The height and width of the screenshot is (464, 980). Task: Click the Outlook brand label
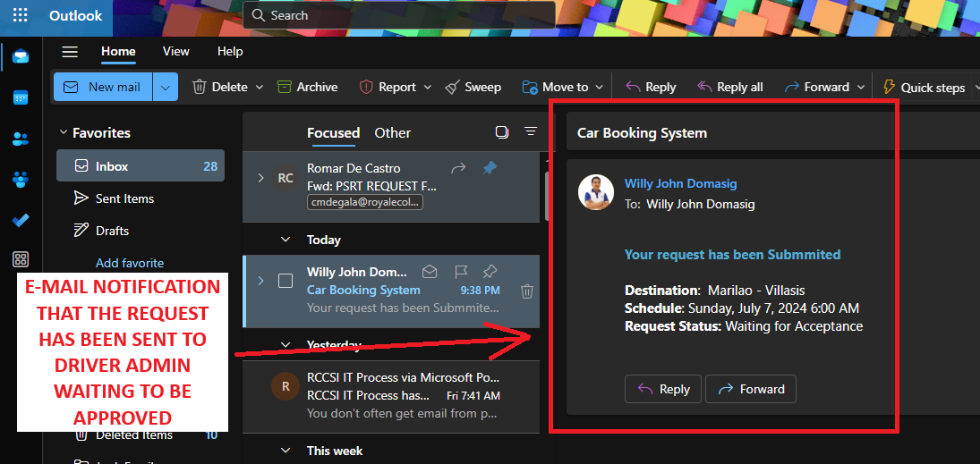point(75,15)
